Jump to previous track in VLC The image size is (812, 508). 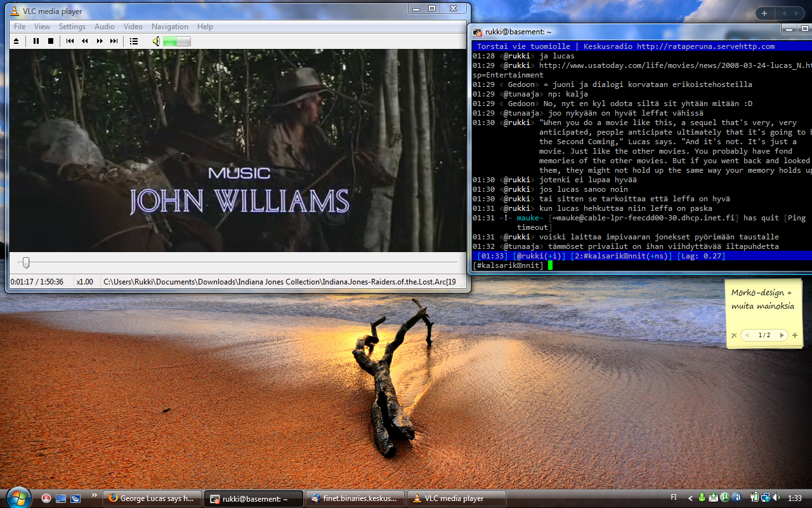click(70, 41)
